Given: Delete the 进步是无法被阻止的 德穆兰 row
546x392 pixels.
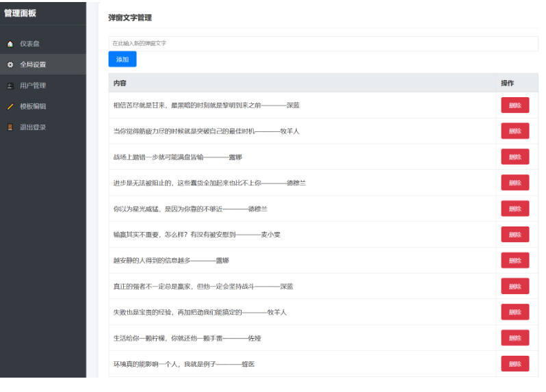Looking at the screenshot, I should point(515,183).
